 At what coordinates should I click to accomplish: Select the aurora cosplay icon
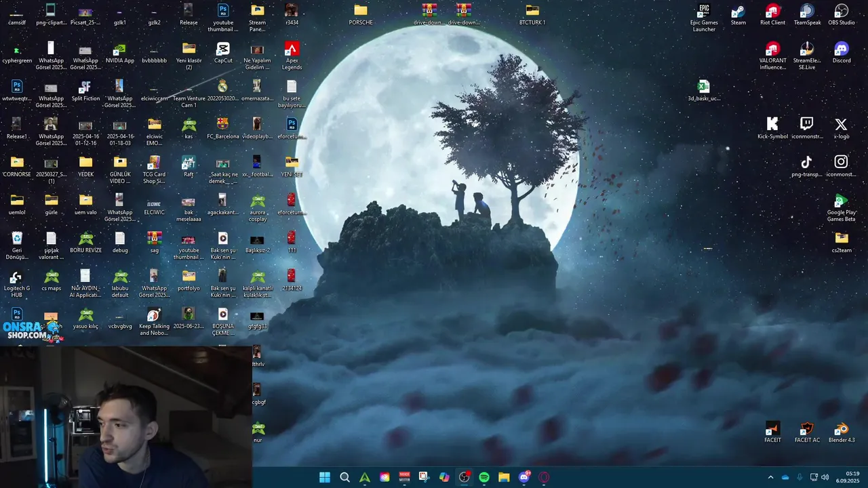[258, 207]
